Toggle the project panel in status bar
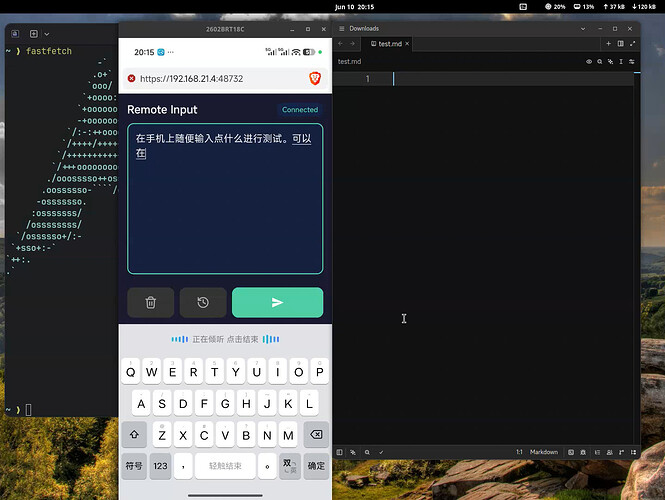Image resolution: width=665 pixels, height=500 pixels. point(340,452)
